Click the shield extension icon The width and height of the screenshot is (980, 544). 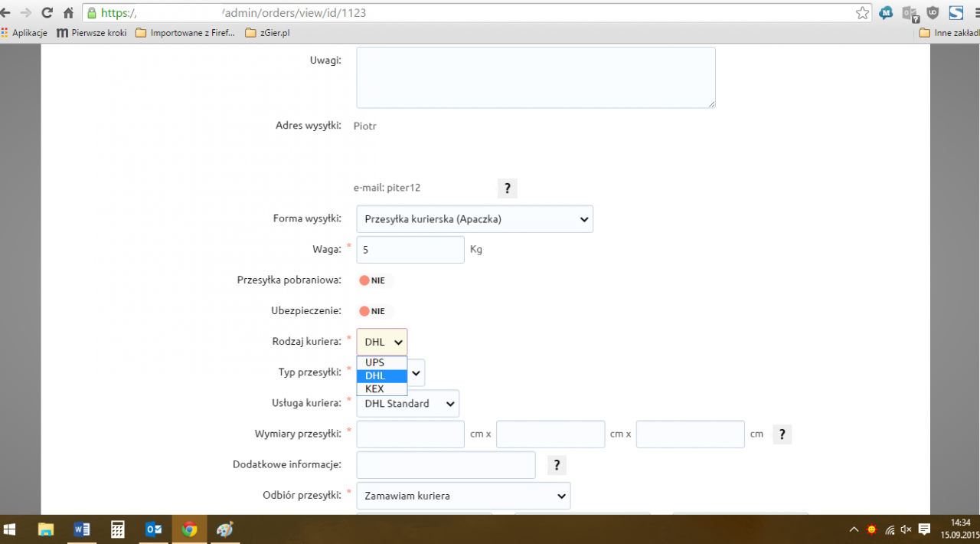click(x=933, y=13)
